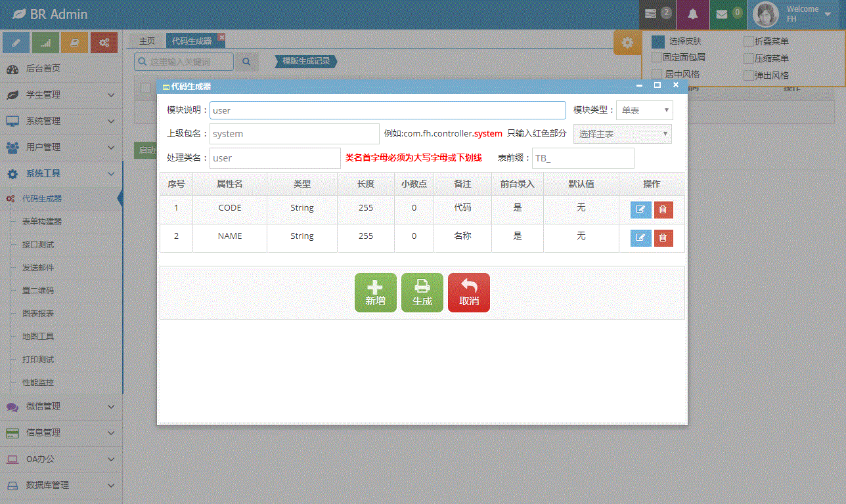
Task: Click the 模版生成记录 button
Action: tap(306, 61)
